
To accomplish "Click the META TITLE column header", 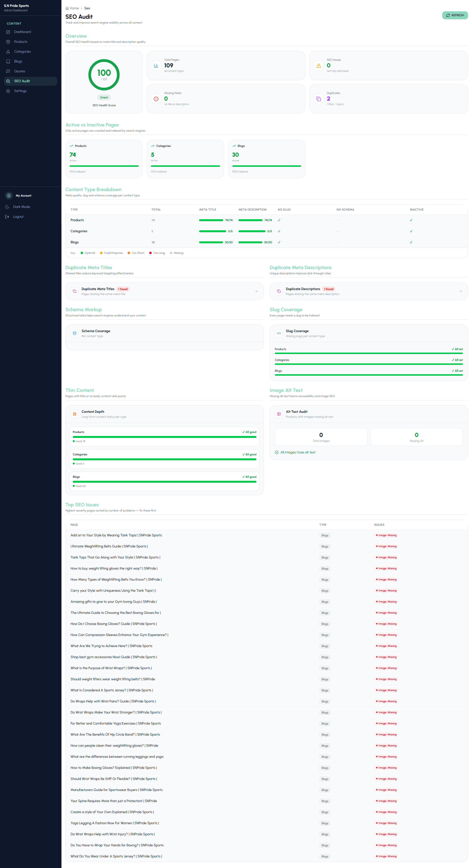I will 208,210.
